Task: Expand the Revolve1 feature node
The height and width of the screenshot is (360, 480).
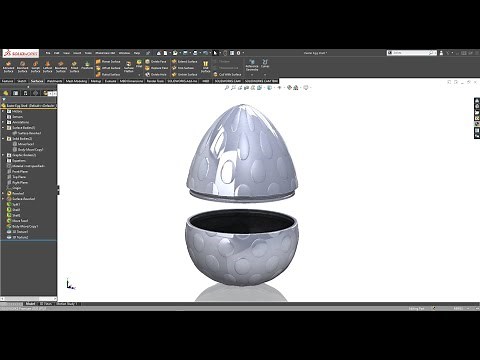Action: click(x=4, y=193)
